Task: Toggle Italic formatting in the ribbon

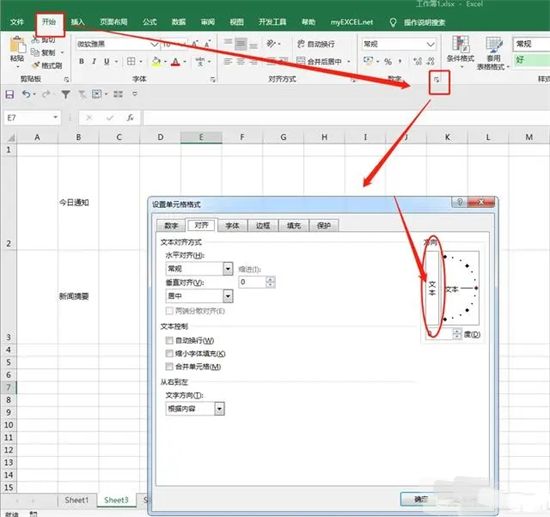Action: [94, 62]
